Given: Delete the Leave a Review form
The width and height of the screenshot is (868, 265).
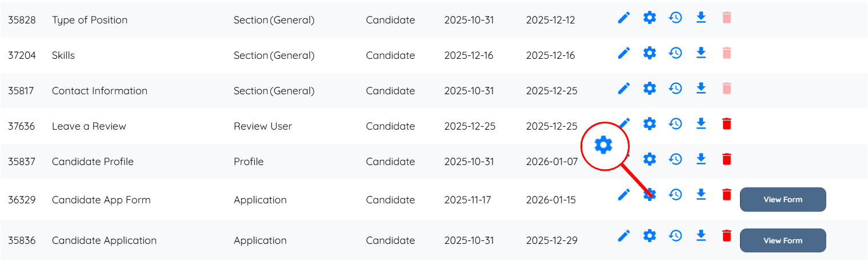Looking at the screenshot, I should coord(726,124).
